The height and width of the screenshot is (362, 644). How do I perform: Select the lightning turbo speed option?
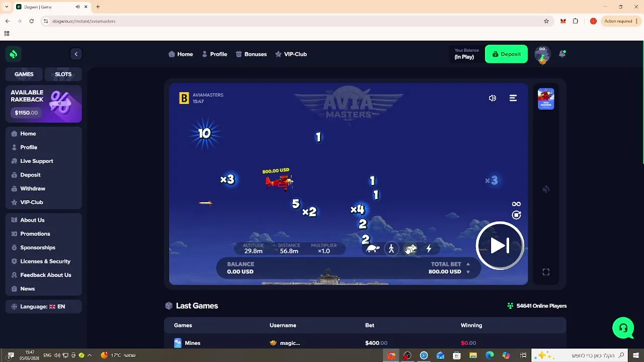[x=429, y=248]
